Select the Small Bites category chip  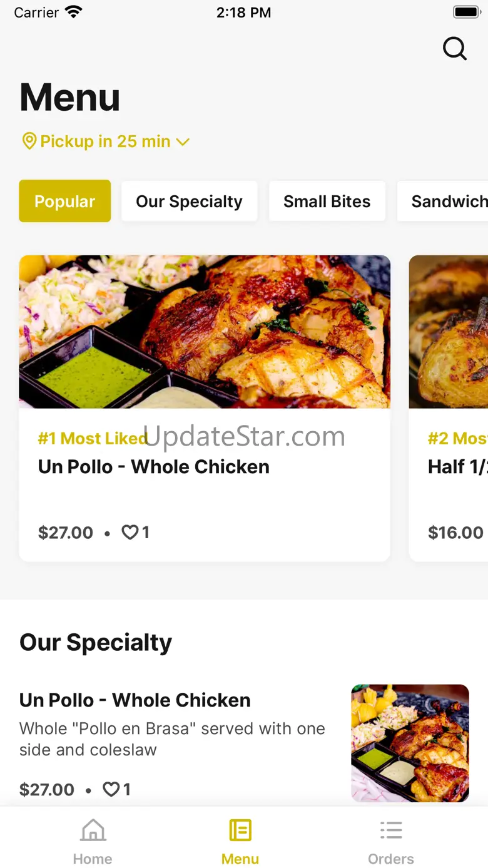click(x=327, y=201)
